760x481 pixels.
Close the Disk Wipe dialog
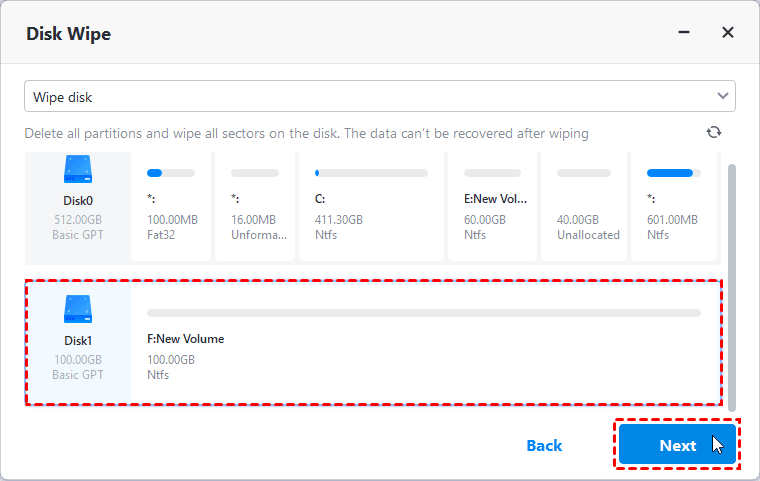point(728,33)
